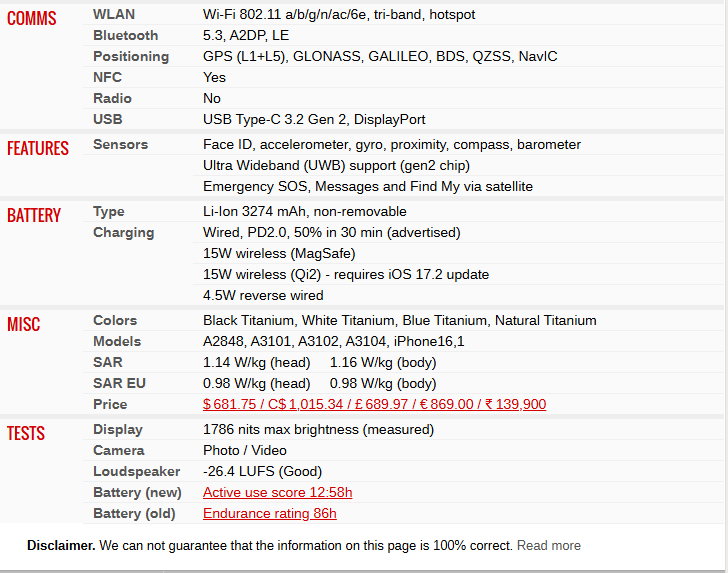Open the Endurance rating 86h link
The image size is (728, 573).
click(269, 514)
